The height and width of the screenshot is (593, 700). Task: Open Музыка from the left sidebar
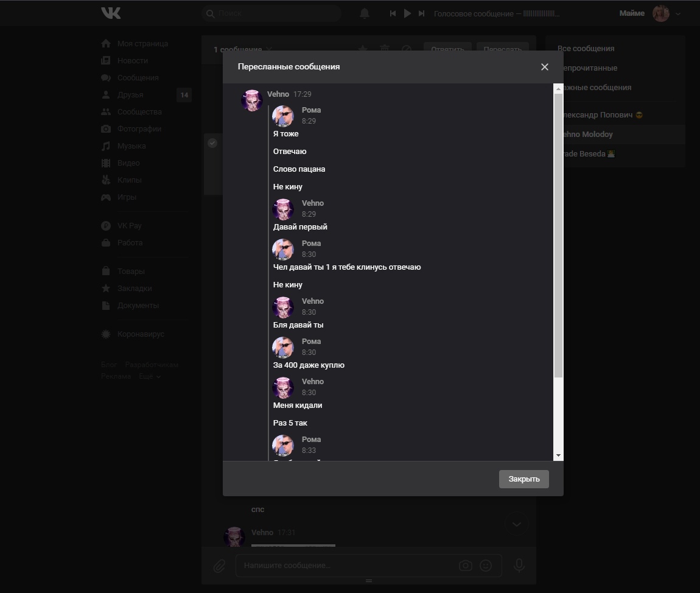click(x=131, y=146)
